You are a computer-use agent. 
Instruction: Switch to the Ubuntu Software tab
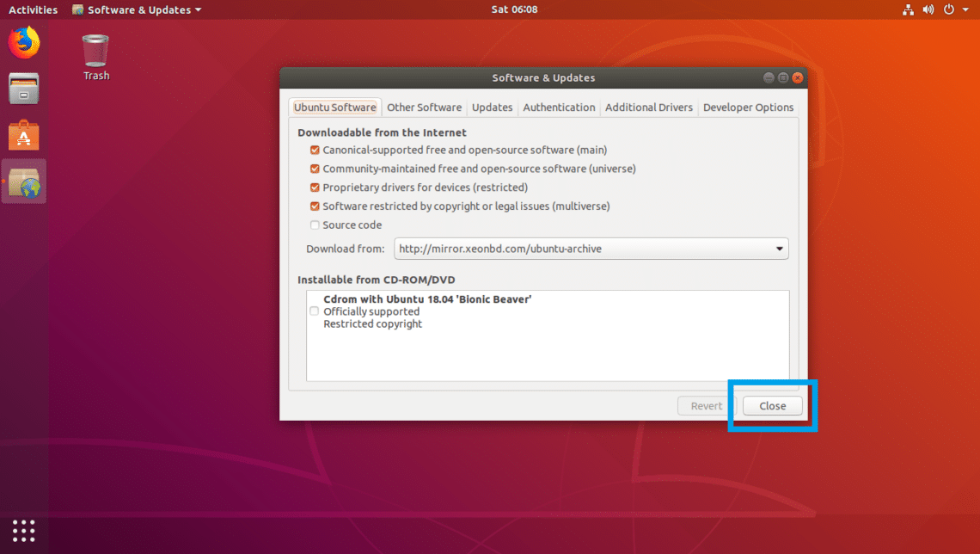(x=335, y=108)
